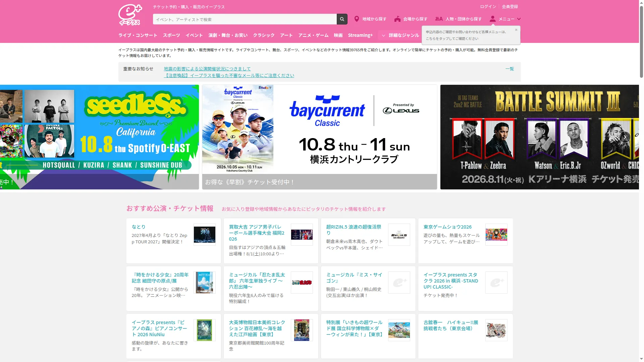Open 注意喚起 suspicious mail notice link
This screenshot has height=362, width=644.
pos(229,75)
